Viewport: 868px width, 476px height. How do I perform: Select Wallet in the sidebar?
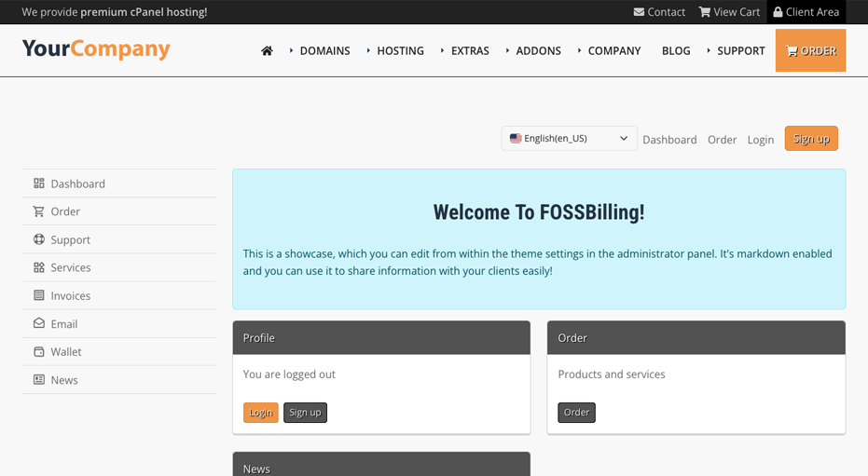[x=119, y=351]
